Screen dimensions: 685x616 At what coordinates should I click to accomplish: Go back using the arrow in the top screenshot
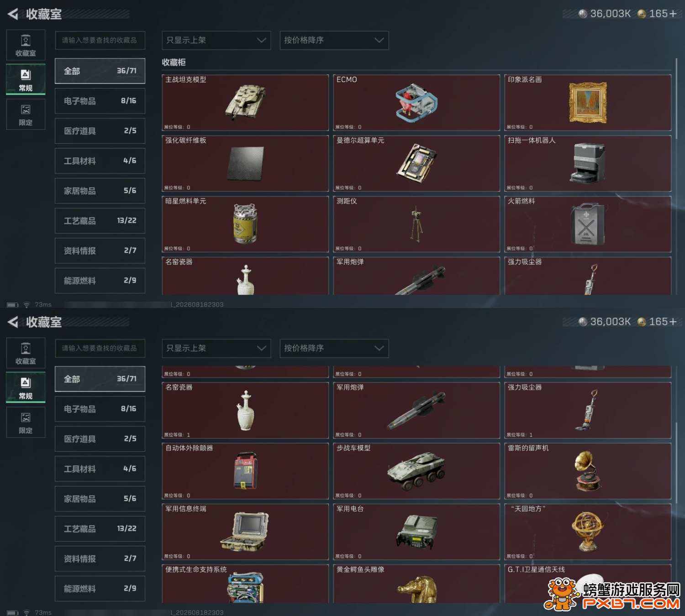(13, 14)
